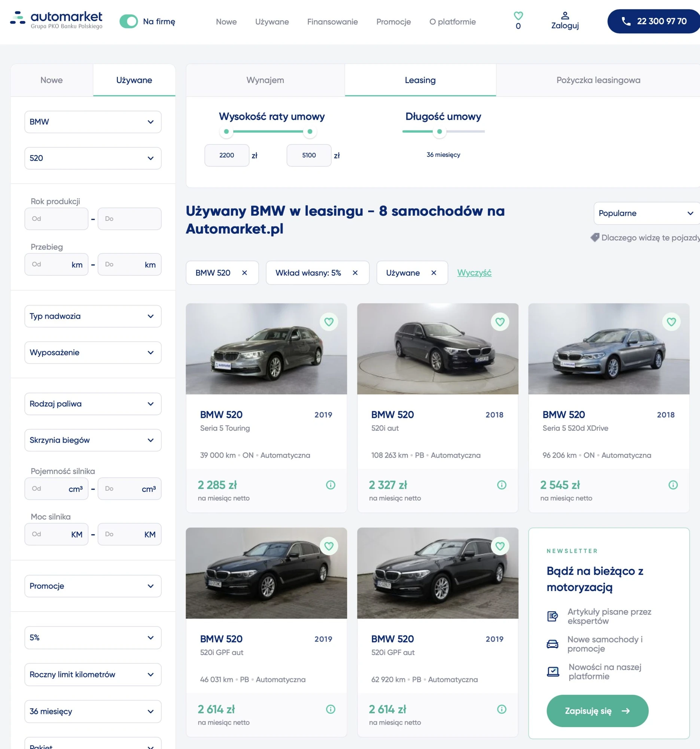
Task: Open favorites heart icon in header
Action: pyautogui.click(x=518, y=16)
